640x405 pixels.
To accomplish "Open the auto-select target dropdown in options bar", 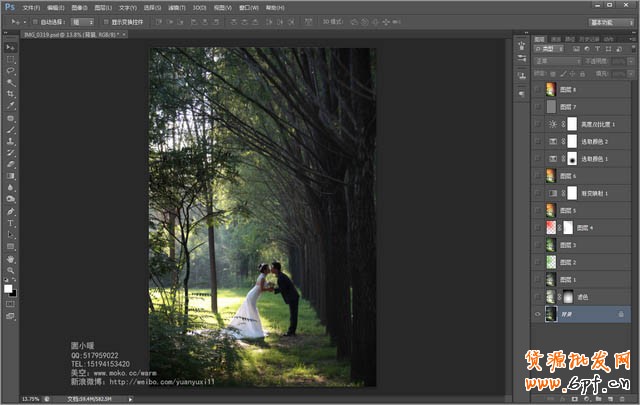I will [x=84, y=21].
